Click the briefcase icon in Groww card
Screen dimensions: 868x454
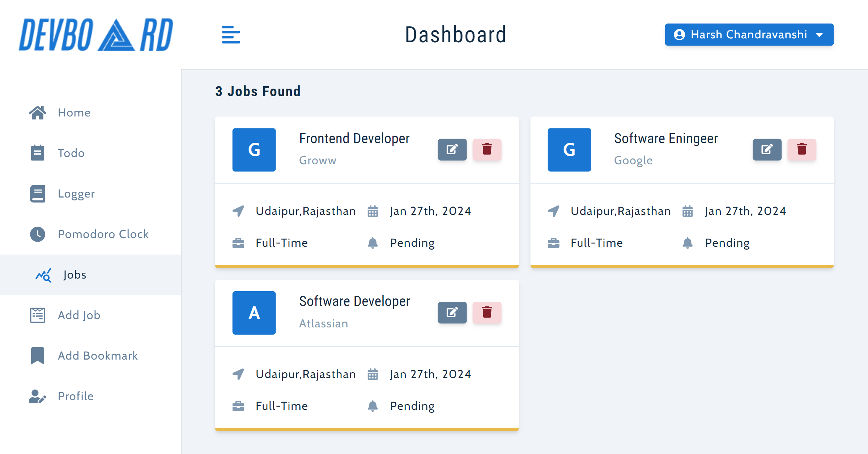[238, 243]
